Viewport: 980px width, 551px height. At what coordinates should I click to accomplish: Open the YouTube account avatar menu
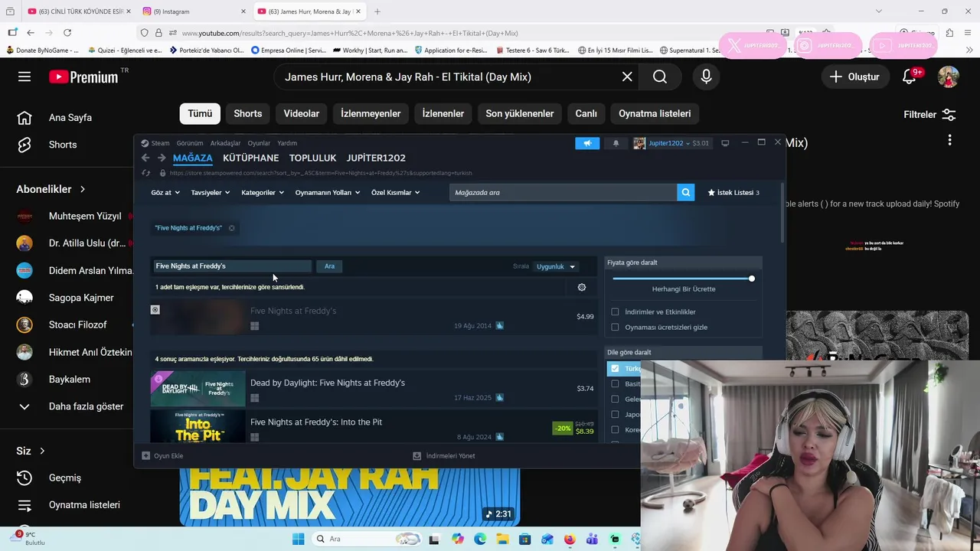tap(949, 77)
